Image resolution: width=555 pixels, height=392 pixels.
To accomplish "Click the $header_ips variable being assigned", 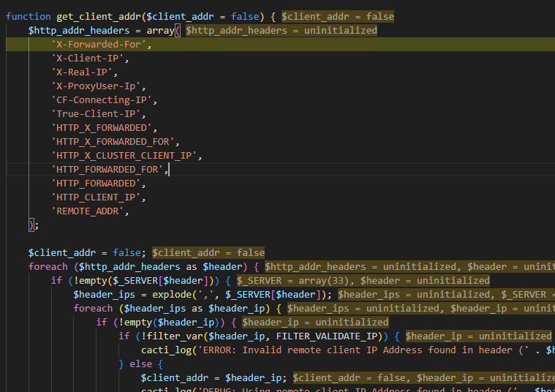I will [x=104, y=295].
